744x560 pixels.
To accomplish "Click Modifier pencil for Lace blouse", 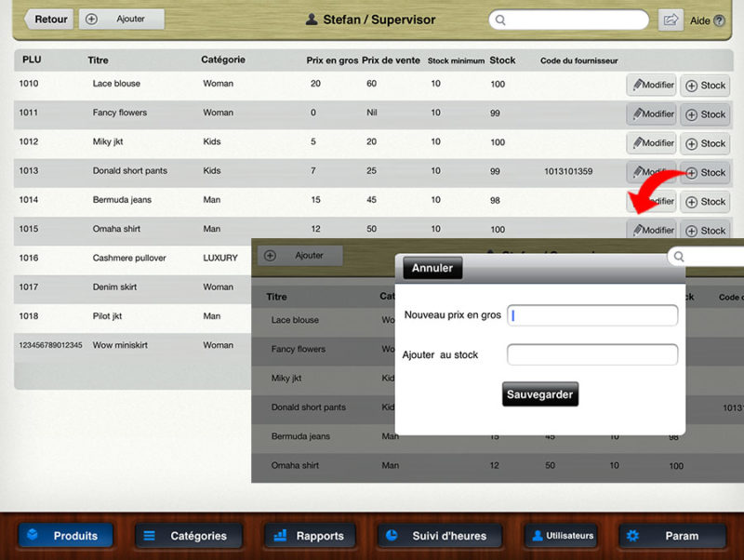I will tap(651, 86).
